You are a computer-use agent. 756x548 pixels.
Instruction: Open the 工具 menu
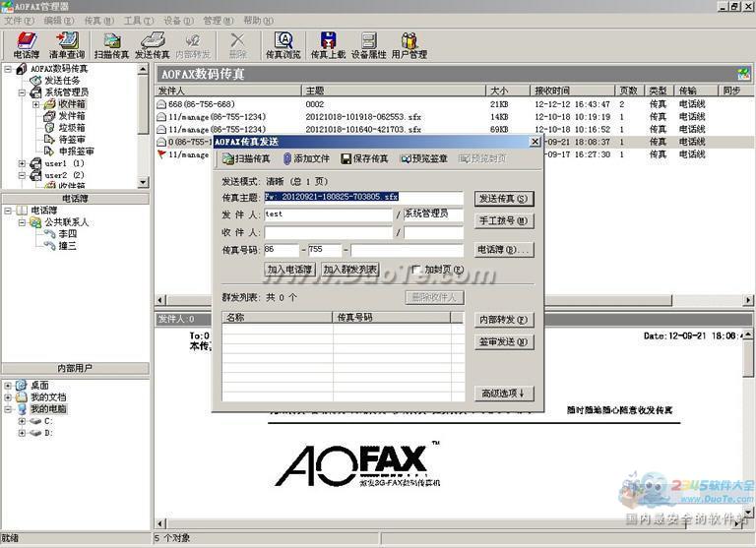[139, 21]
